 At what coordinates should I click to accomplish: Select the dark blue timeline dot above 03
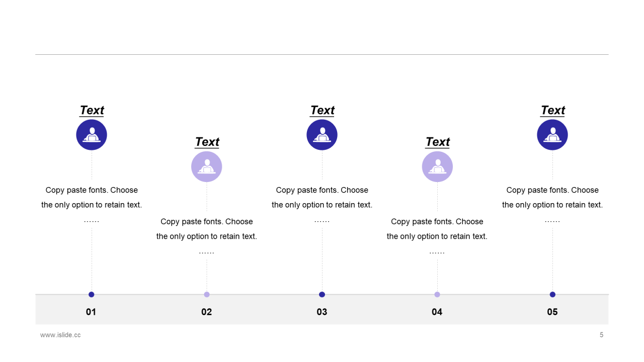pos(322,295)
